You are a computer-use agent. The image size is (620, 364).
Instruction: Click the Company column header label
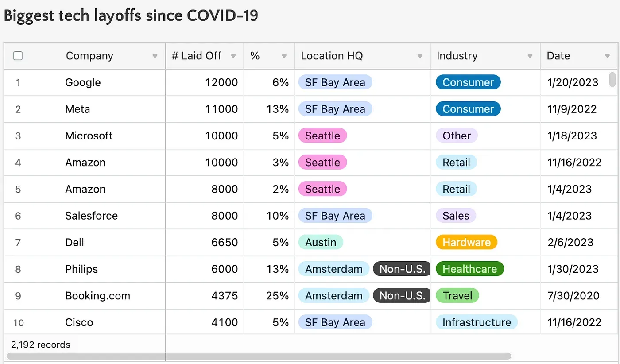(89, 56)
